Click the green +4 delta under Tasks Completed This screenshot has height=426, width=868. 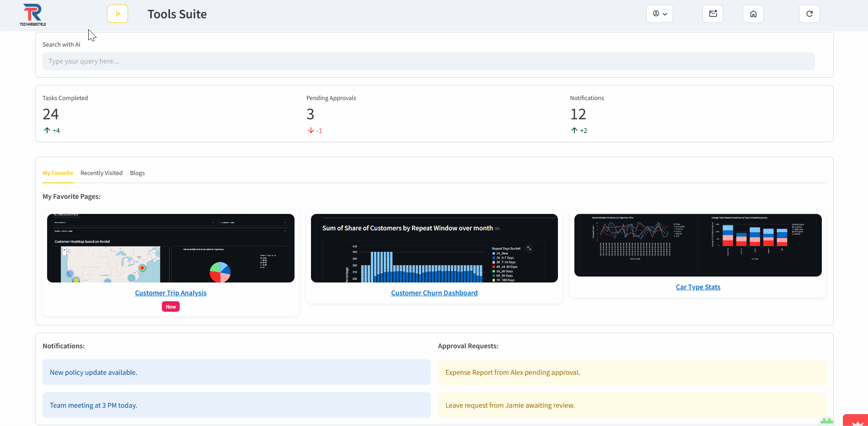click(x=52, y=131)
